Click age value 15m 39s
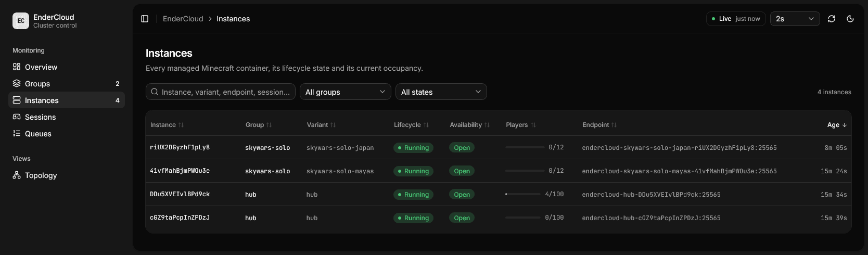This screenshot has width=868, height=255. (x=834, y=218)
